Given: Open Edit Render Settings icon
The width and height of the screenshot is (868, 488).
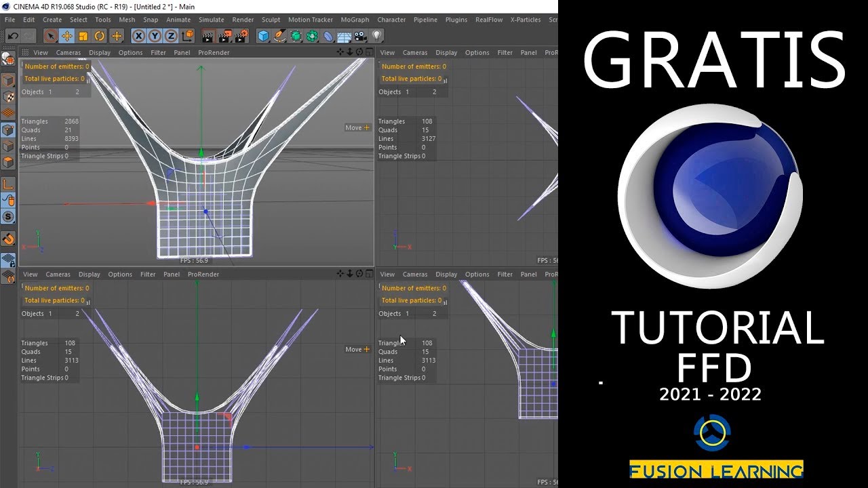Looking at the screenshot, I should click(241, 36).
